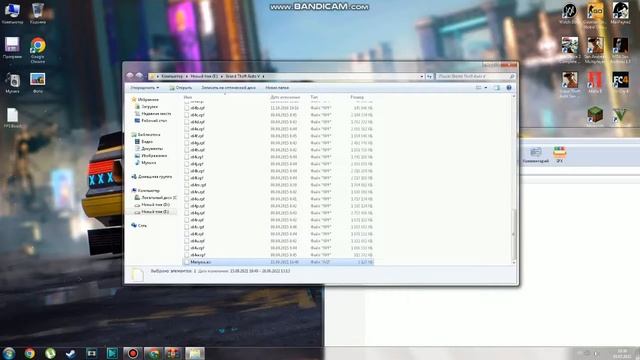This screenshot has width=640, height=360.
Task: Click the GTA V desktop shortcut
Action: coord(620,116)
